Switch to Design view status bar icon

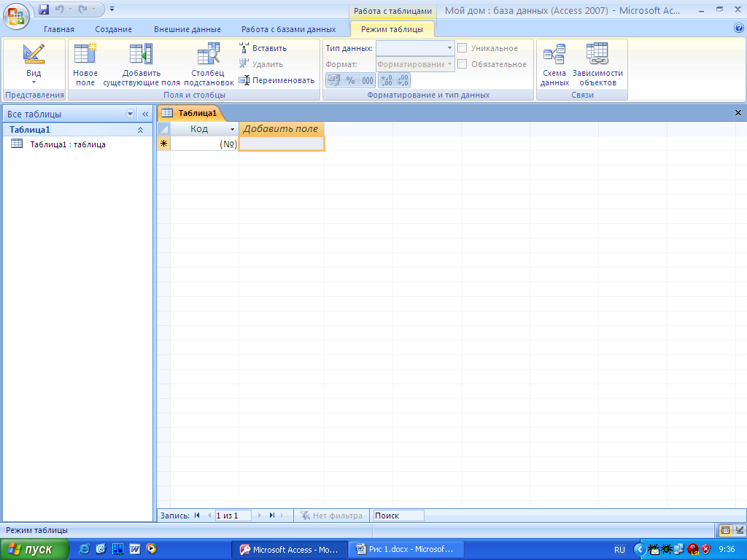(740, 530)
